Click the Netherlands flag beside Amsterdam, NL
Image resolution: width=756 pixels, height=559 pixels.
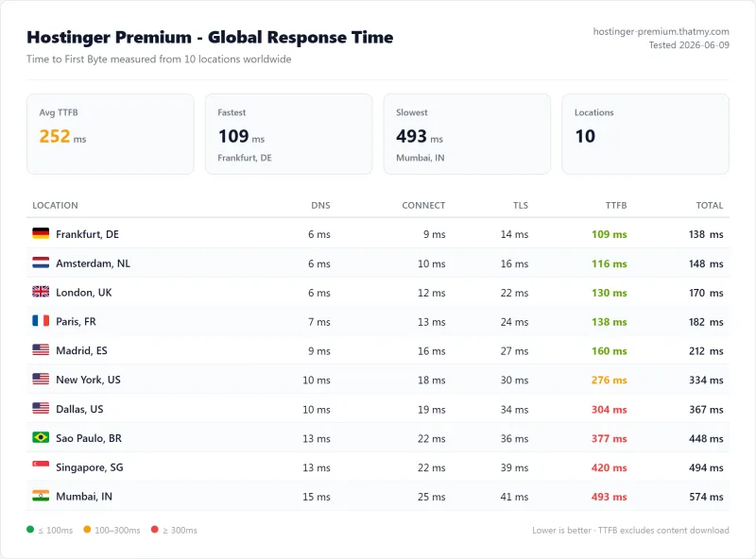pyautogui.click(x=41, y=263)
